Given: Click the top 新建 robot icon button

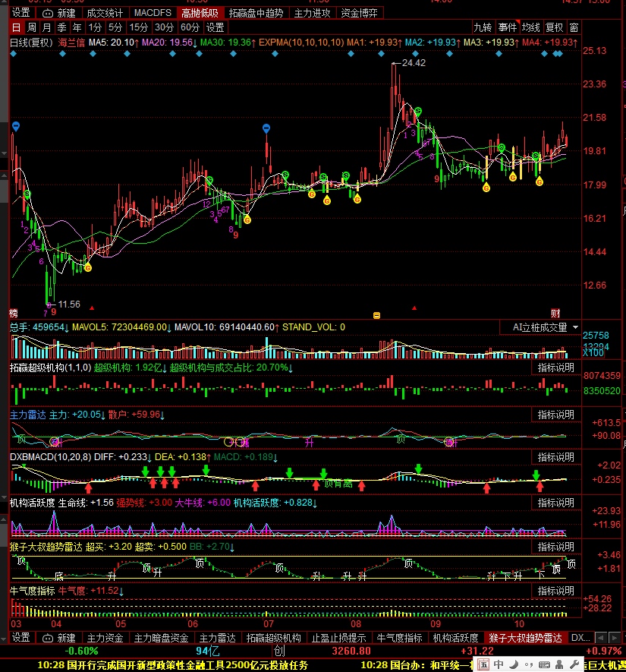Looking at the screenshot, I should 59,13.
